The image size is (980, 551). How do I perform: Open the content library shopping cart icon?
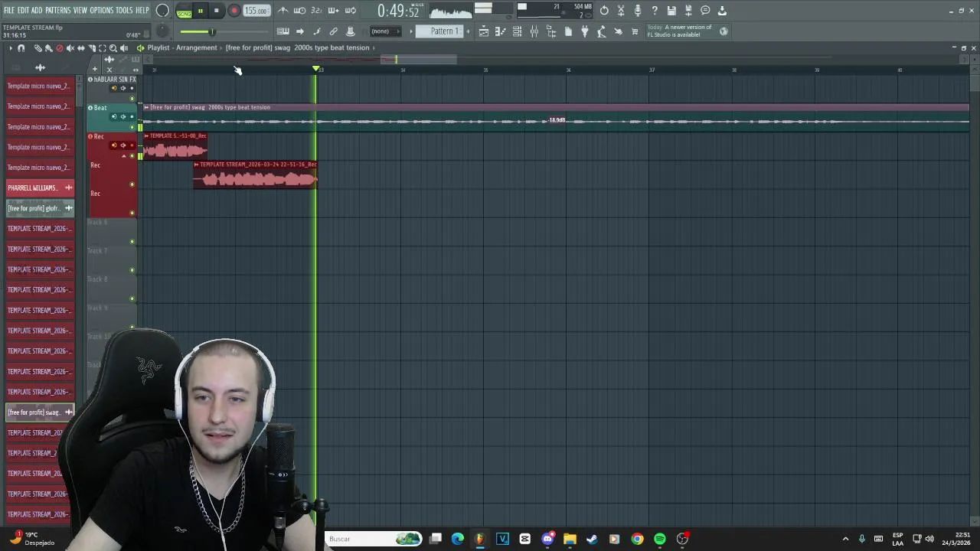[635, 31]
